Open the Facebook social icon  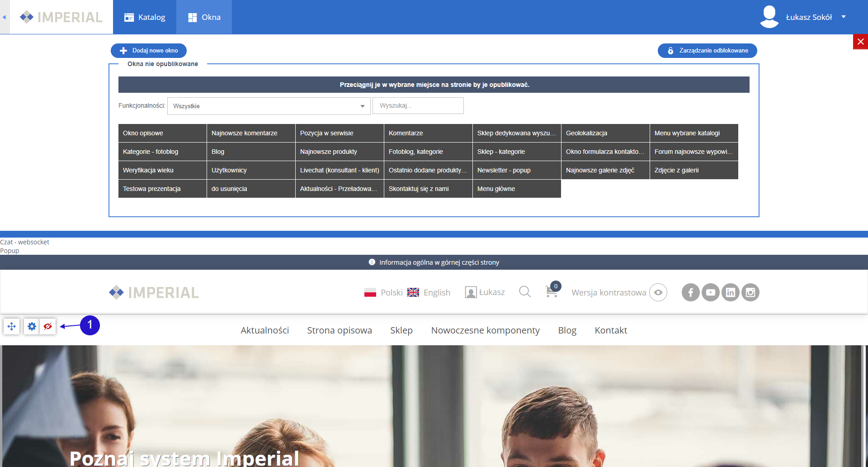point(690,292)
